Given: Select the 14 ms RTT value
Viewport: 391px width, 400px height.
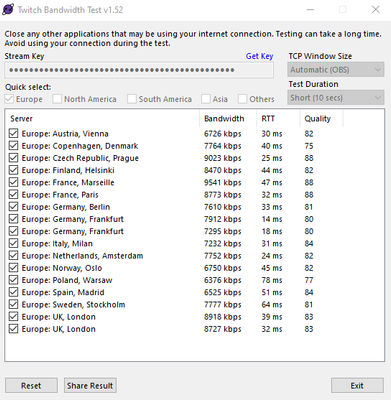Looking at the screenshot, I should tap(272, 219).
